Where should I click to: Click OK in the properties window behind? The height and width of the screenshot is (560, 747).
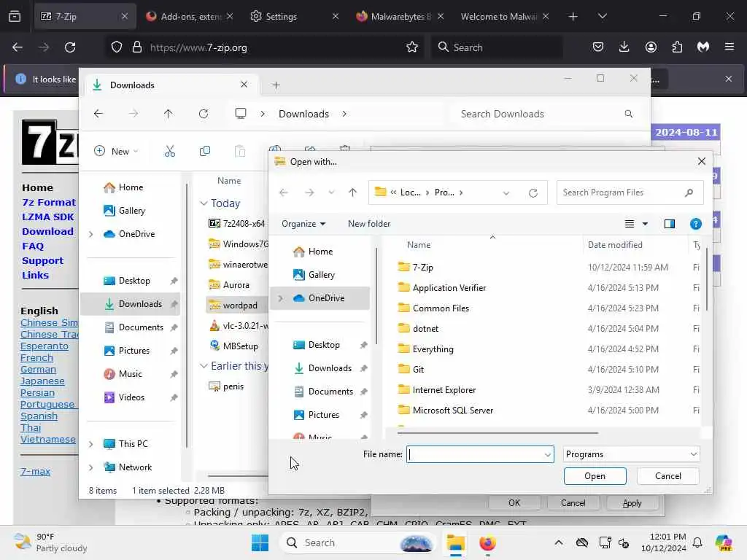click(x=514, y=503)
